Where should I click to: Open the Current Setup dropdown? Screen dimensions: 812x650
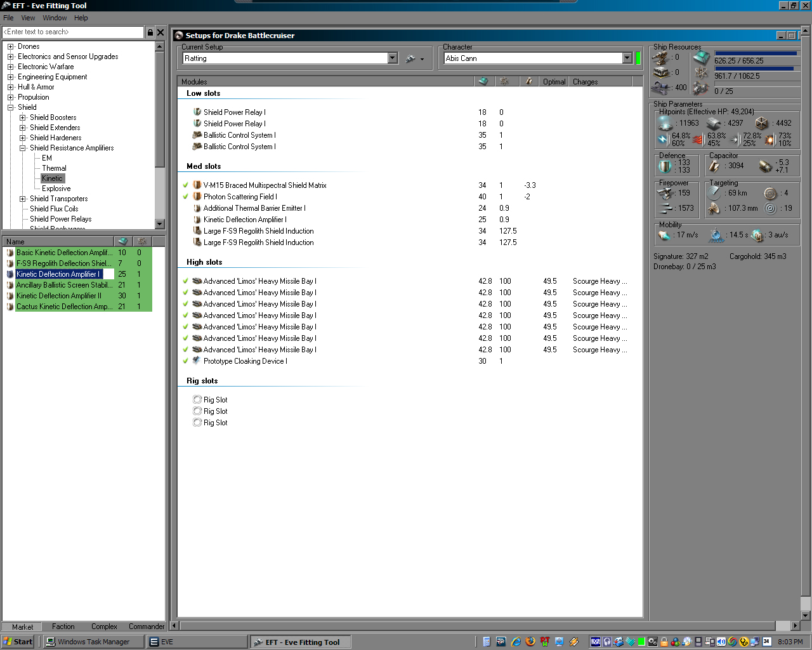[x=393, y=58]
